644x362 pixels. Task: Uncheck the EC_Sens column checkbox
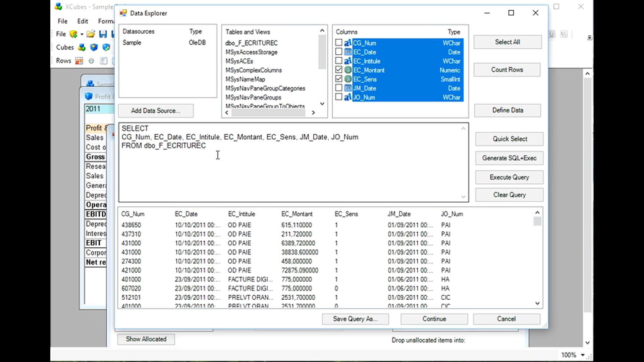(338, 79)
